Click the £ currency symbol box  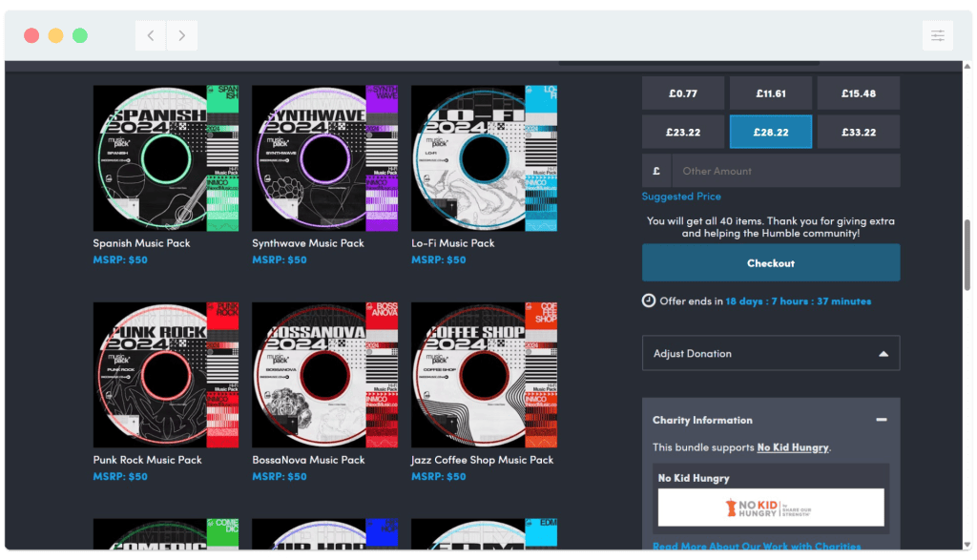(x=655, y=170)
